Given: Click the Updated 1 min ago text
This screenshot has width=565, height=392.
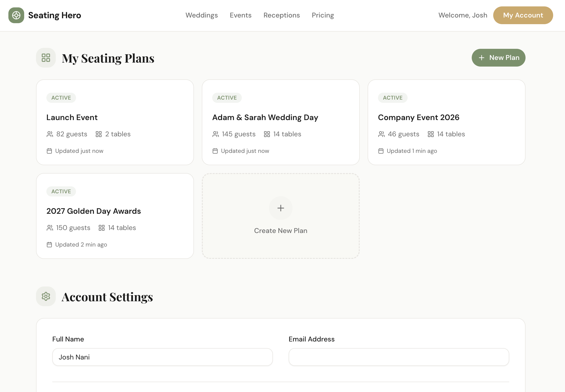Looking at the screenshot, I should click(412, 151).
